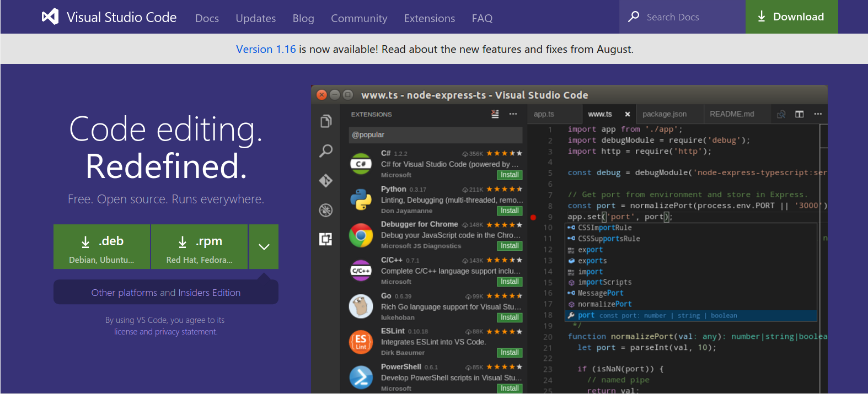Image resolution: width=868 pixels, height=394 pixels.
Task: Close the www.ts editor tab
Action: (x=628, y=114)
